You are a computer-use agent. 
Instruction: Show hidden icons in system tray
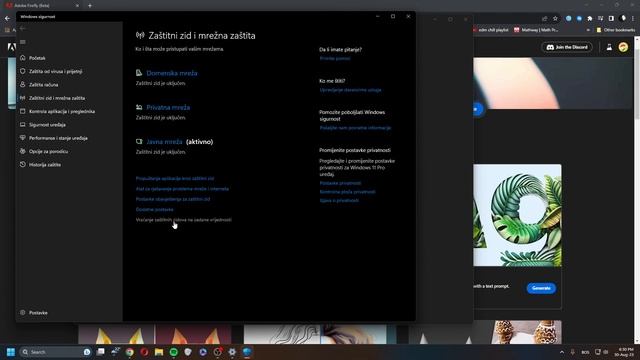click(x=562, y=352)
